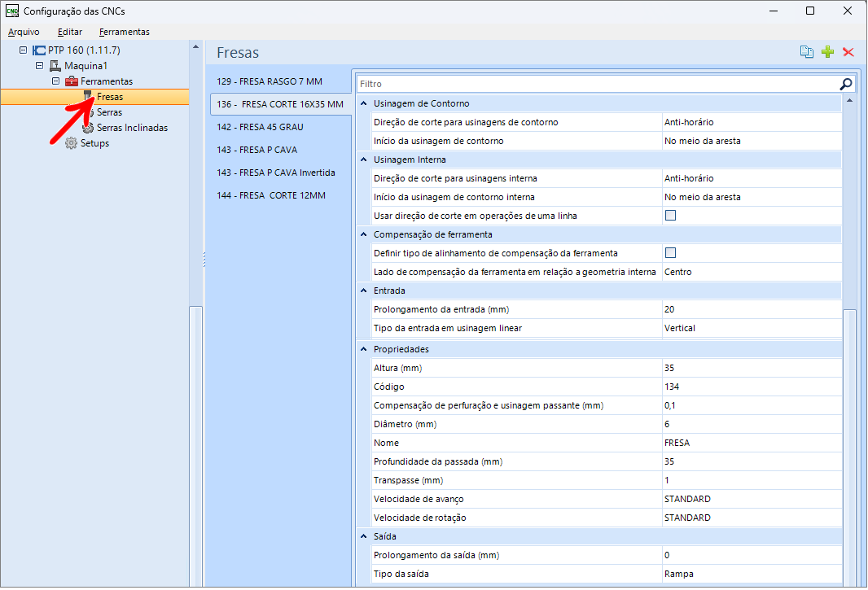The image size is (868, 590).
Task: Click Velocidade de avanço value STANDARD
Action: 752,499
